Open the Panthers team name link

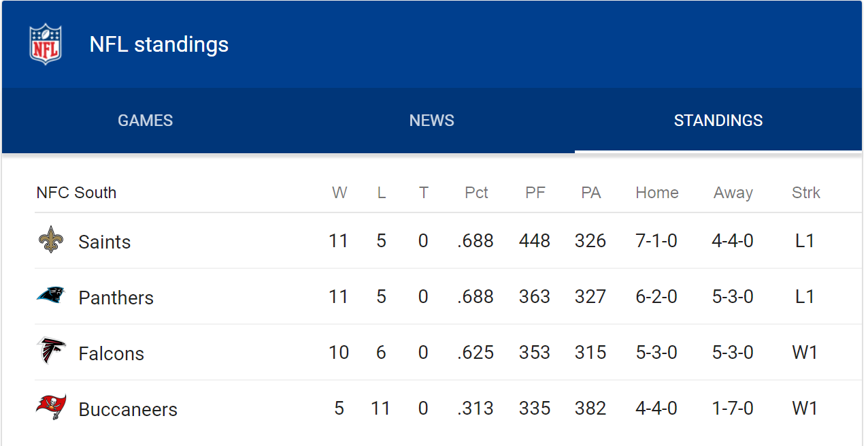(x=116, y=298)
